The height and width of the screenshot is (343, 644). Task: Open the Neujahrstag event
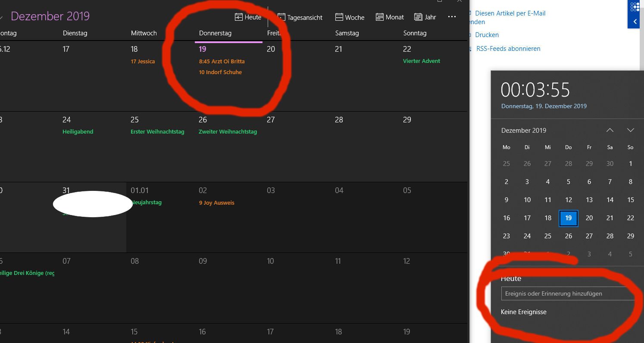[x=147, y=202]
